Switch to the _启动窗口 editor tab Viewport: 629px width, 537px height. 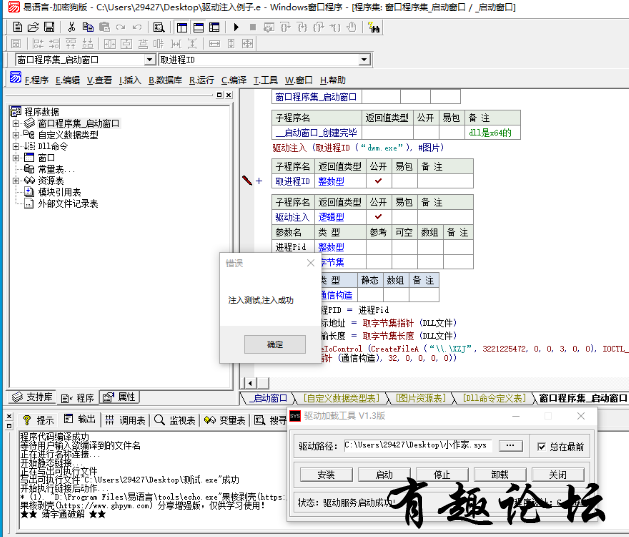click(x=268, y=398)
